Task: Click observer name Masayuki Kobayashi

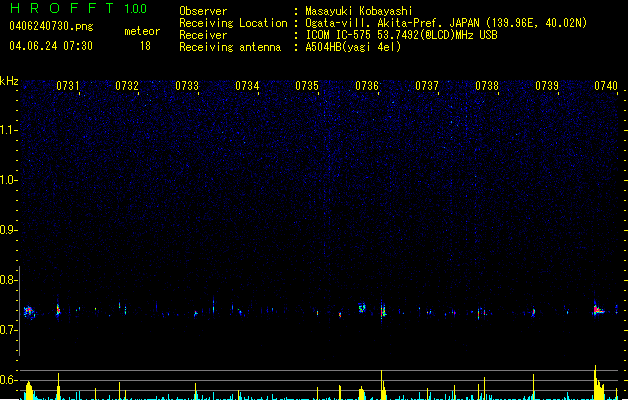Action: click(x=359, y=11)
